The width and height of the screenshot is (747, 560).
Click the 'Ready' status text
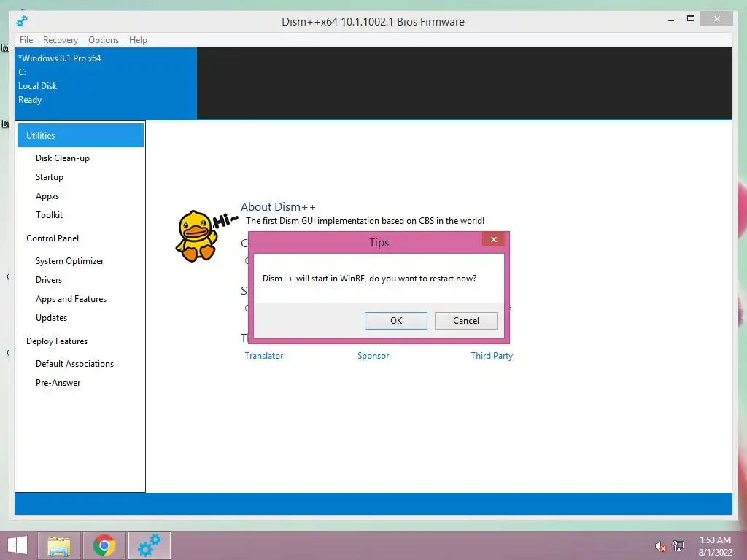point(30,100)
